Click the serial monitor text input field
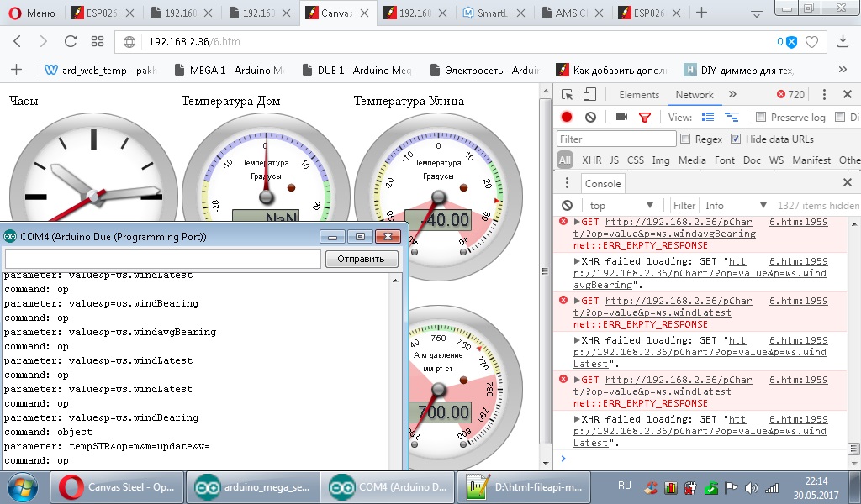Screen dimensions: 861x504 tap(163, 259)
